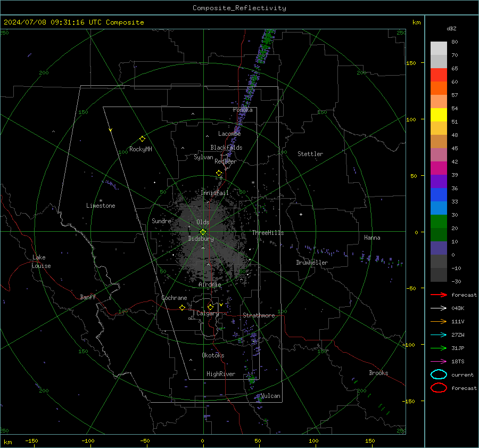Click the Strathmore city label

(259, 315)
